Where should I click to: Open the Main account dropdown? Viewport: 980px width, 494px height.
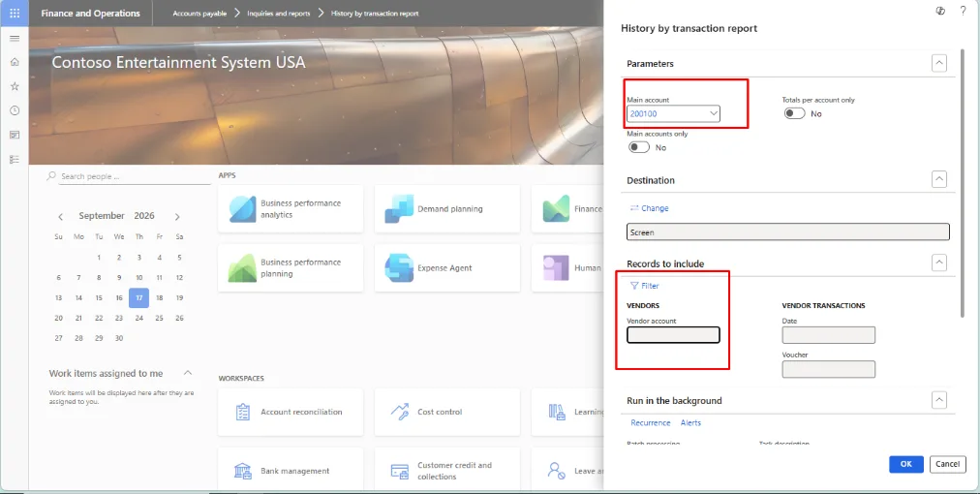point(714,113)
